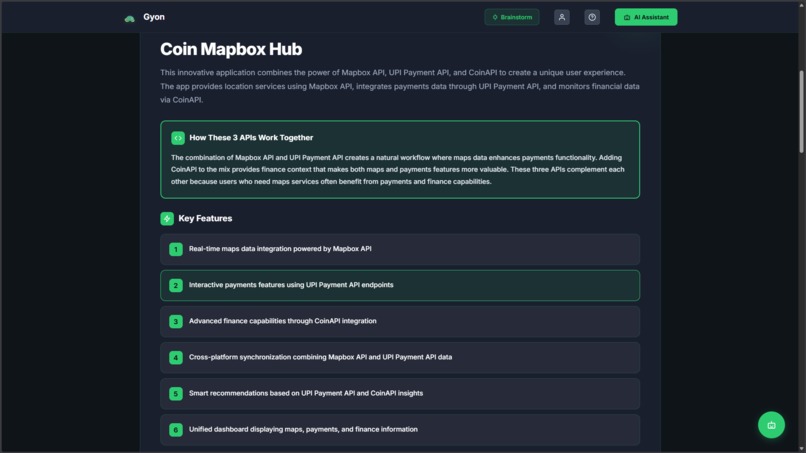Select number 6 badge for unified dashboard

tap(176, 430)
